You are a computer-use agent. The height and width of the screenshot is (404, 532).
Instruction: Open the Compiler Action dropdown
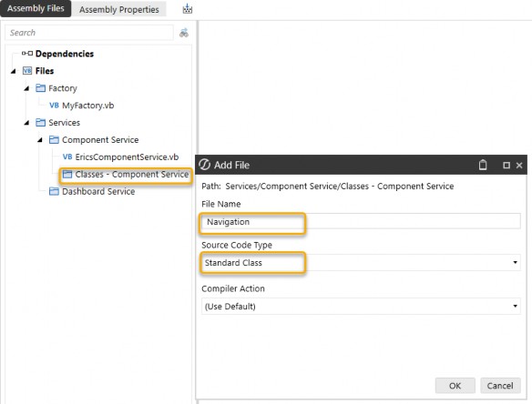pos(361,307)
